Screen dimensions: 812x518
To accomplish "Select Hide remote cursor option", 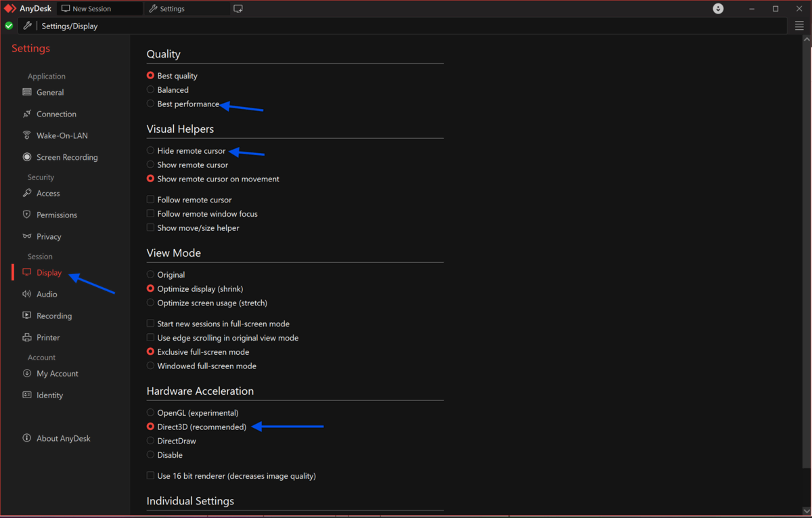I will [151, 150].
